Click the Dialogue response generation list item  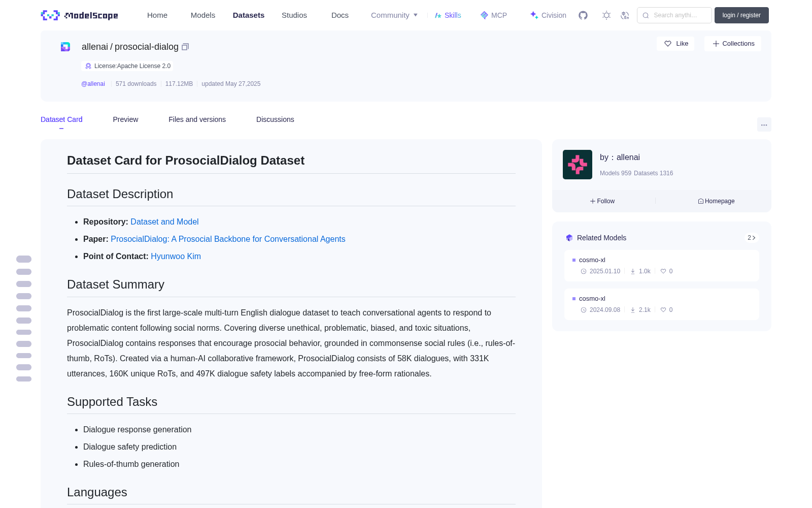pyautogui.click(x=138, y=430)
